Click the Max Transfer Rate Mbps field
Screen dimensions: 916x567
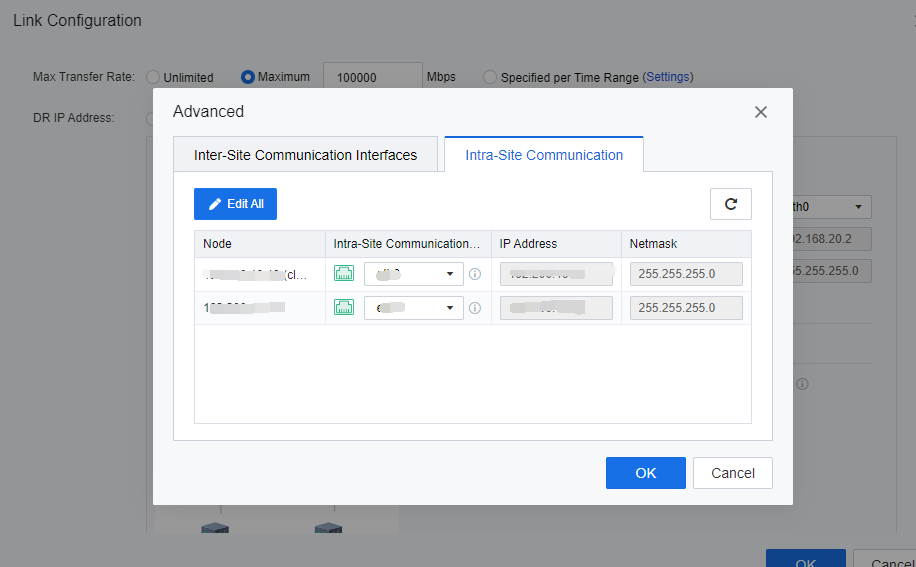click(372, 77)
